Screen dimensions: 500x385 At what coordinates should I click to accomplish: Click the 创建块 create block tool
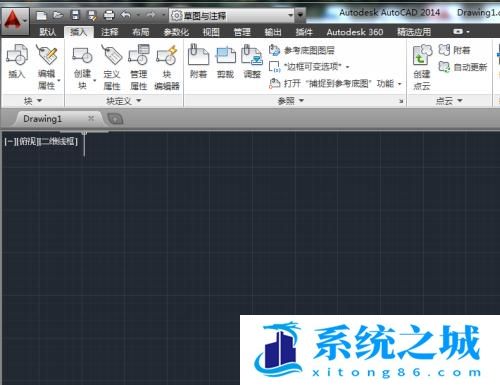(82, 68)
